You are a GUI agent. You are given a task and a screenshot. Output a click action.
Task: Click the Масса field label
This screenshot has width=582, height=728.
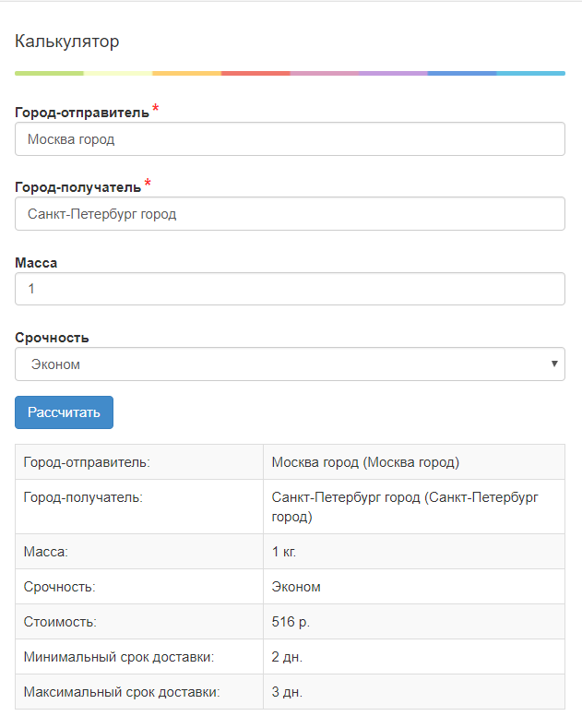click(36, 263)
